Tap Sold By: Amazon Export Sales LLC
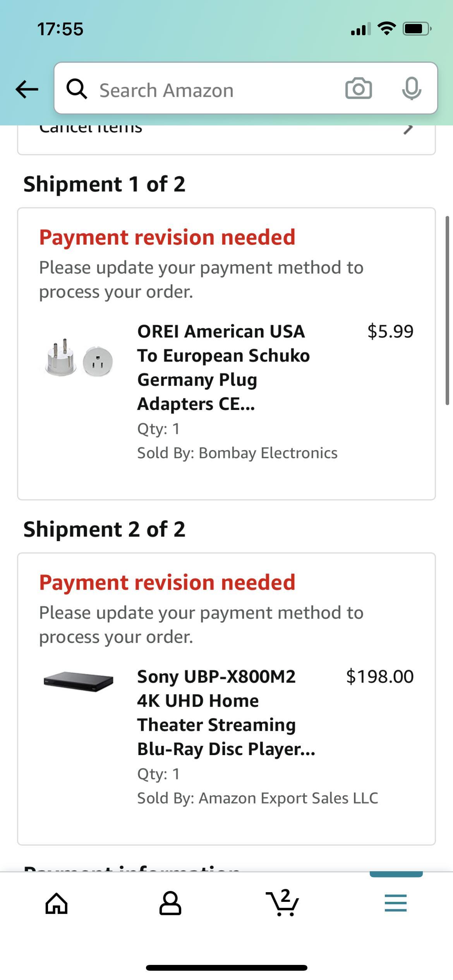Screen dimensions: 453x980 (x=257, y=798)
